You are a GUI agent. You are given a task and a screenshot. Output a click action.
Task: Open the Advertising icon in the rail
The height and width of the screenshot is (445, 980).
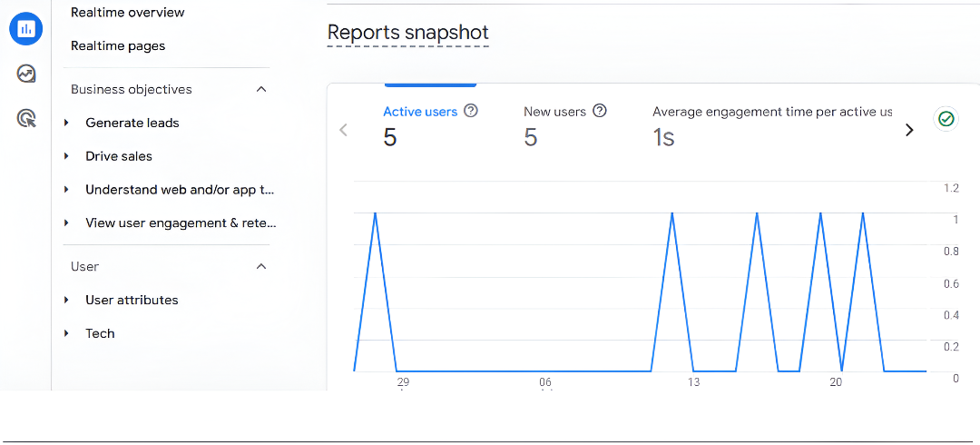26,118
